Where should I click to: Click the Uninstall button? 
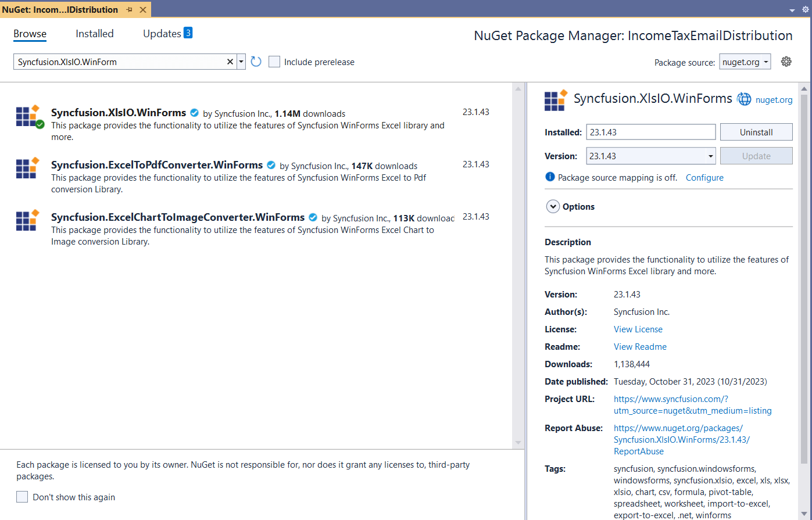click(x=756, y=132)
